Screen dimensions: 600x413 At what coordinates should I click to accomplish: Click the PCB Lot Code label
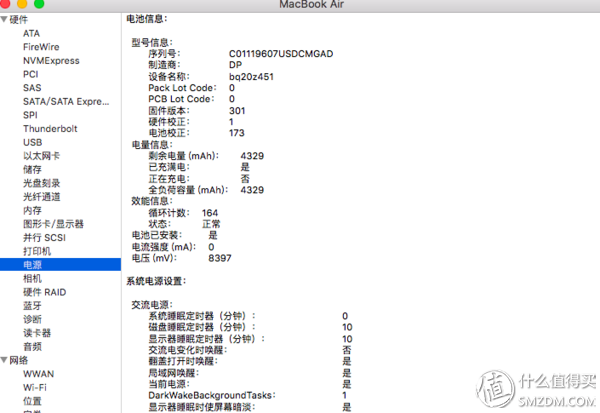(181, 99)
